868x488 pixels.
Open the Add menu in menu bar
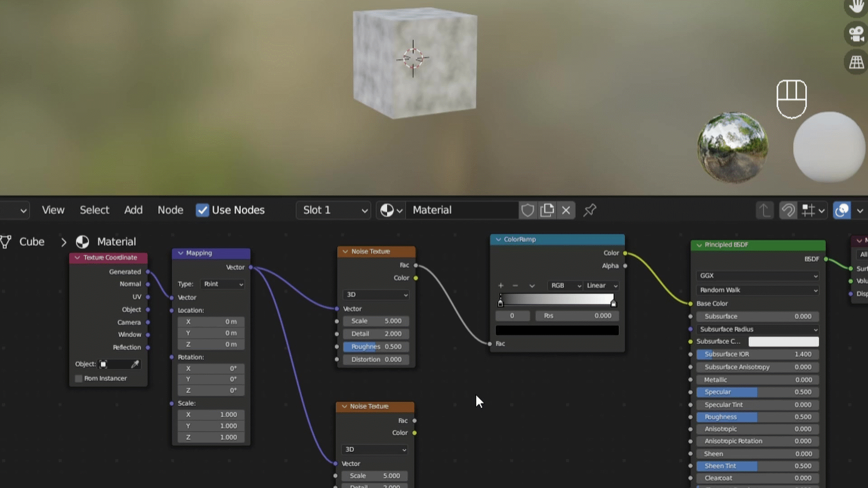click(133, 210)
